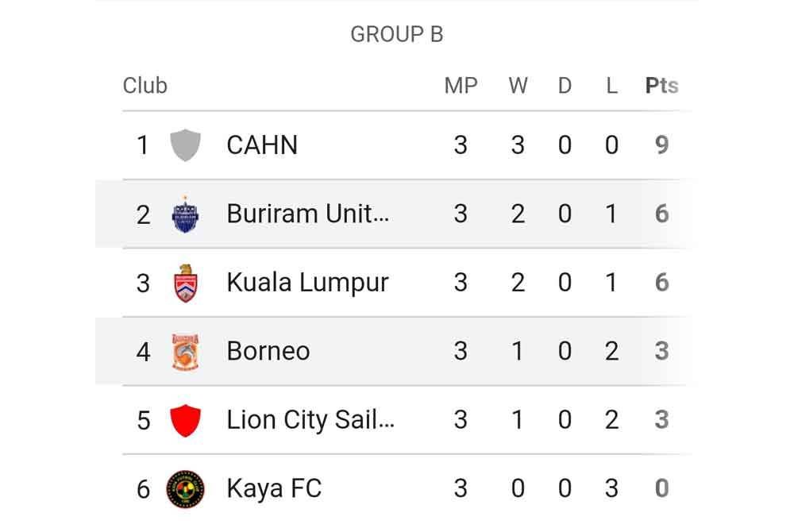This screenshot has height=532, width=794.
Task: Click the Club column header
Action: tap(145, 86)
